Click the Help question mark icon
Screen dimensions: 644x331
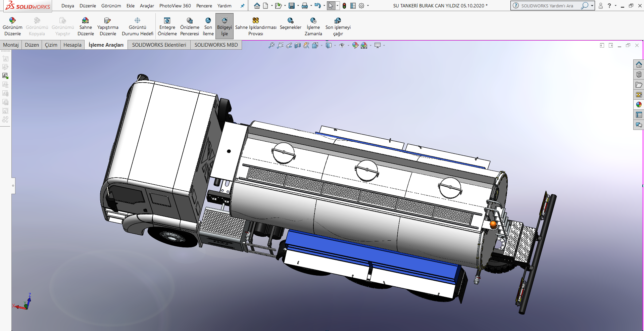pyautogui.click(x=609, y=6)
